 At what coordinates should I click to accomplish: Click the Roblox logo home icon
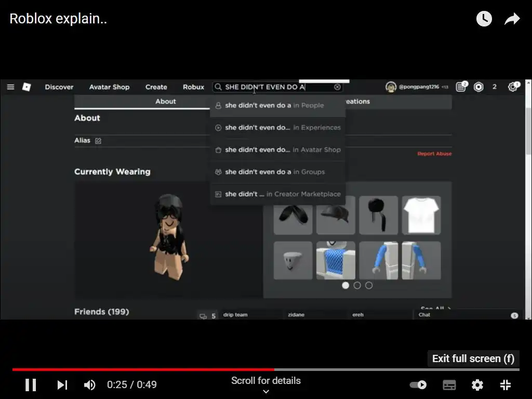point(26,87)
